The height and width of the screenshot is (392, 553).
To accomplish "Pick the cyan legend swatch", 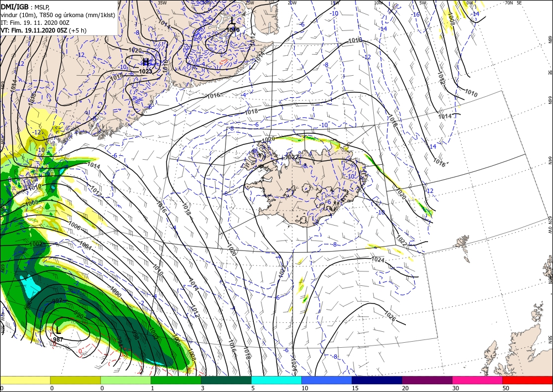I will (276, 380).
